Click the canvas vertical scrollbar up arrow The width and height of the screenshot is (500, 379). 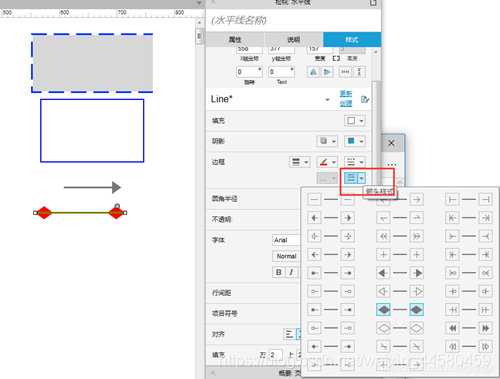(199, 23)
